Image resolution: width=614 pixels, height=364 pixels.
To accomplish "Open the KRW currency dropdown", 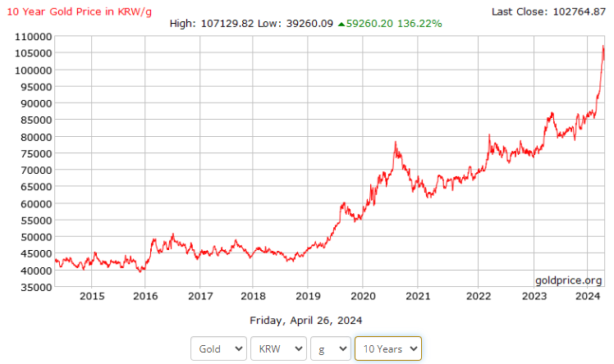I will tap(278, 348).
